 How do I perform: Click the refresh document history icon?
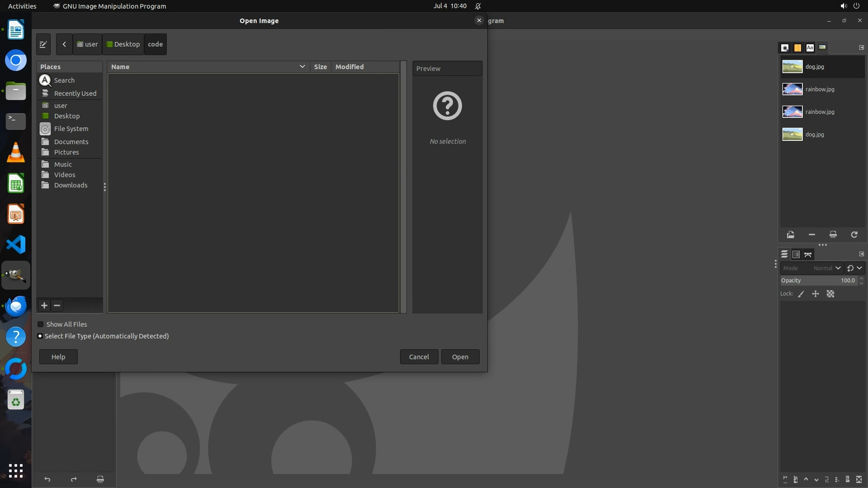point(854,235)
